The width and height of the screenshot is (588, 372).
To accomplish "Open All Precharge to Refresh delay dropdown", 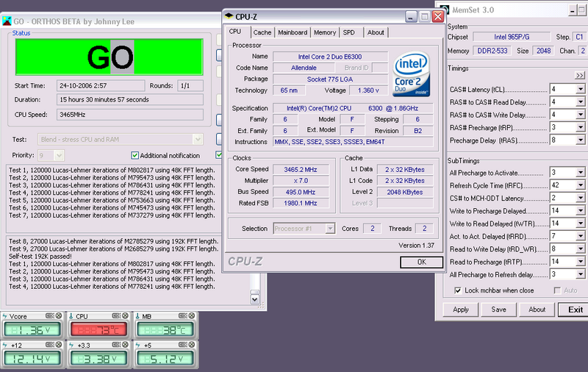I will [x=580, y=274].
